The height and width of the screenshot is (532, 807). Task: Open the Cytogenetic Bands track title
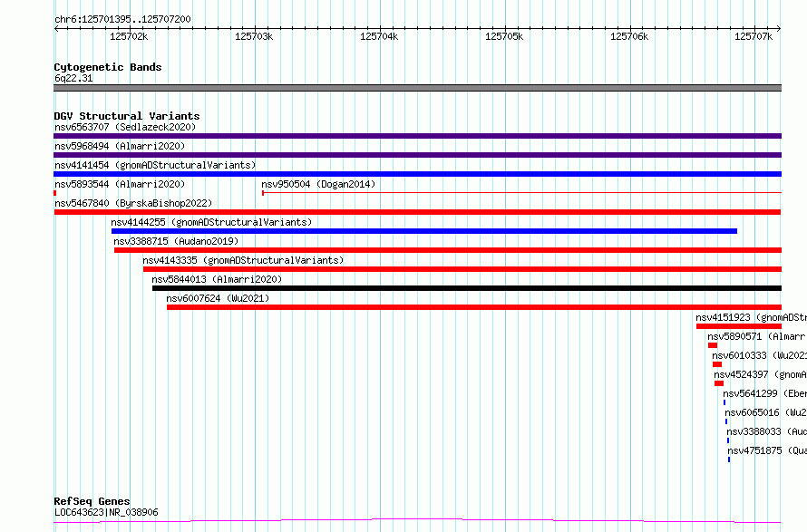[x=108, y=67]
